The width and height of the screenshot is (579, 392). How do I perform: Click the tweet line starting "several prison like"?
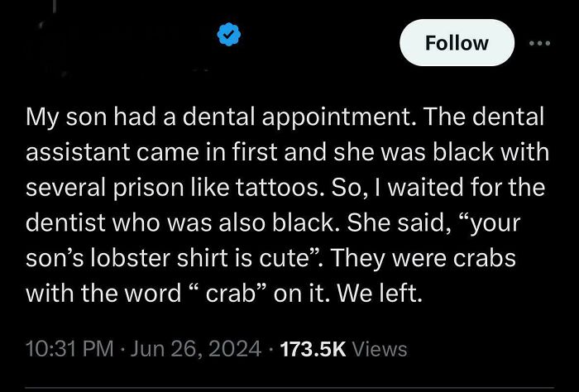(285, 188)
